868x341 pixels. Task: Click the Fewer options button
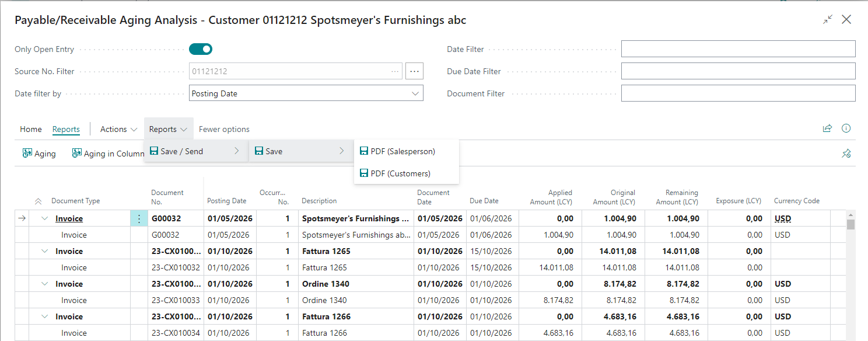click(x=224, y=129)
